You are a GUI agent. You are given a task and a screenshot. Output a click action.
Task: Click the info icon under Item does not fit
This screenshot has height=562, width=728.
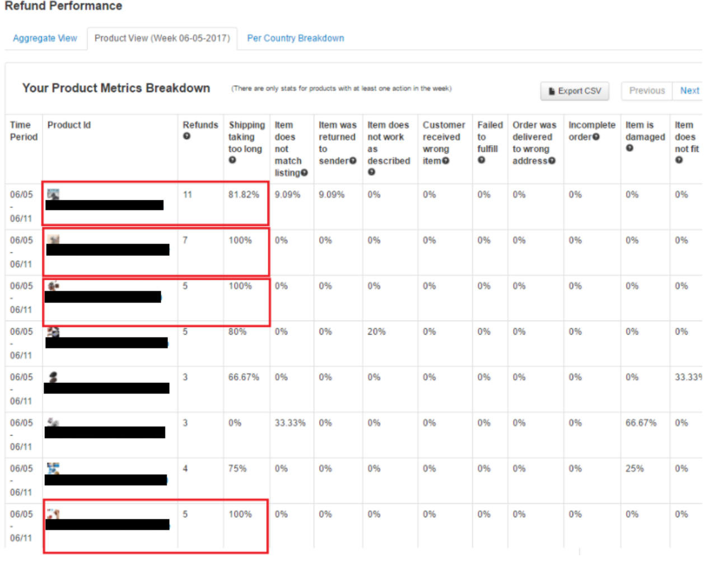point(679,160)
